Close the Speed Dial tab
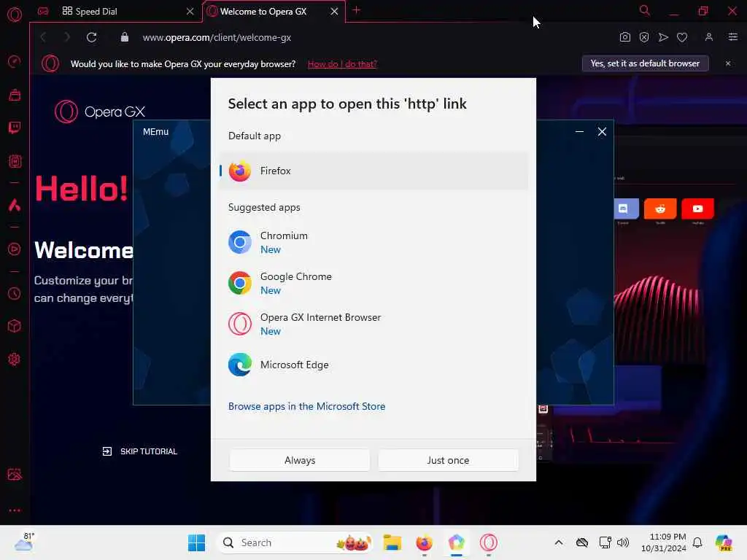 click(190, 12)
